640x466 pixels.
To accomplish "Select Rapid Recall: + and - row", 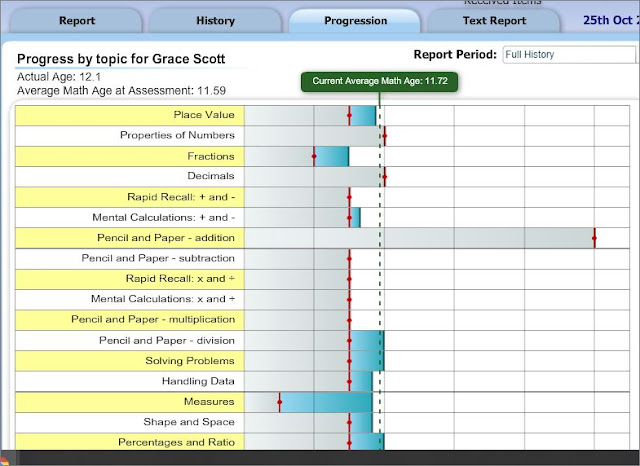I will [x=322, y=197].
